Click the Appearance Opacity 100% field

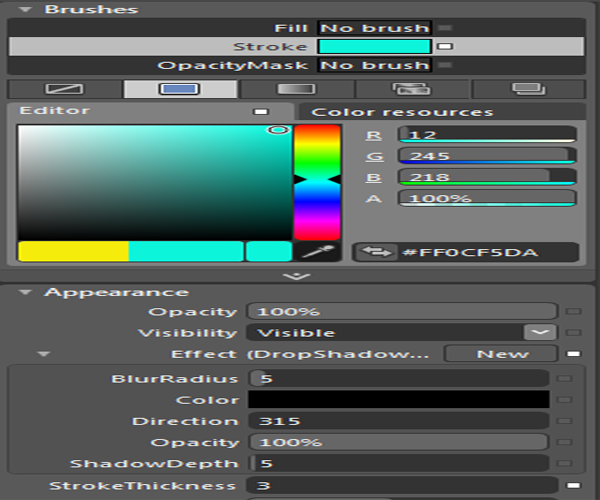(402, 311)
